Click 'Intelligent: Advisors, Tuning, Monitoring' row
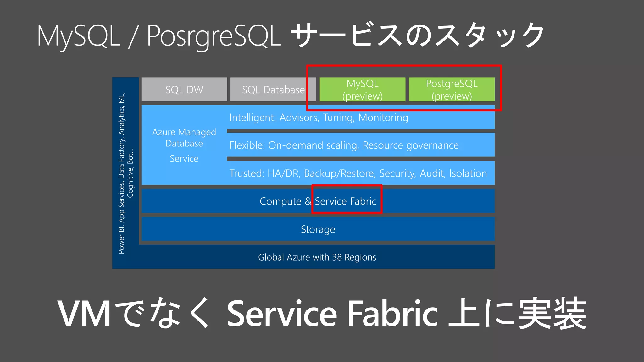This screenshot has height=362, width=644. coord(361,117)
